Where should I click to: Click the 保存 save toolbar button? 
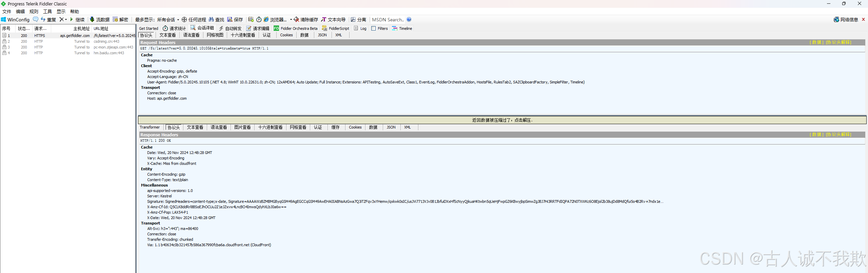click(x=235, y=20)
